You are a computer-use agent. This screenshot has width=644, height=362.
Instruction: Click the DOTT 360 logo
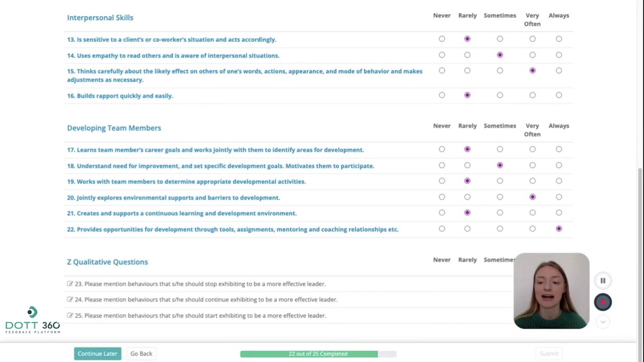click(x=33, y=320)
